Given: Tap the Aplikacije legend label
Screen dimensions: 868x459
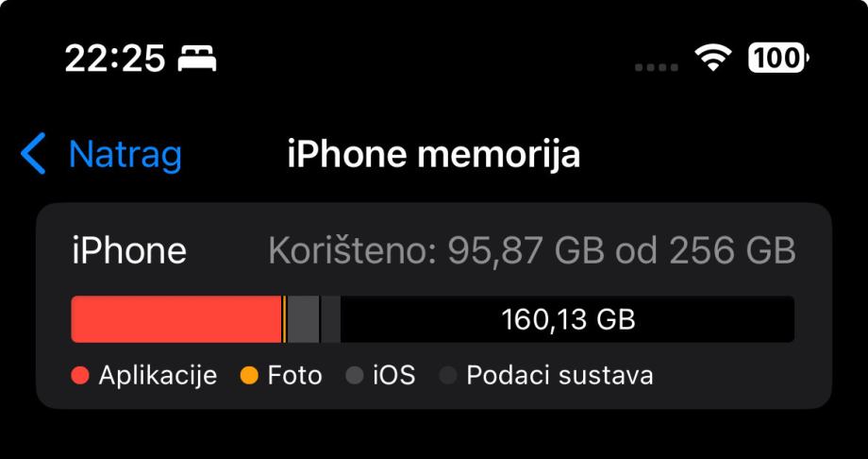Looking at the screenshot, I should [158, 376].
